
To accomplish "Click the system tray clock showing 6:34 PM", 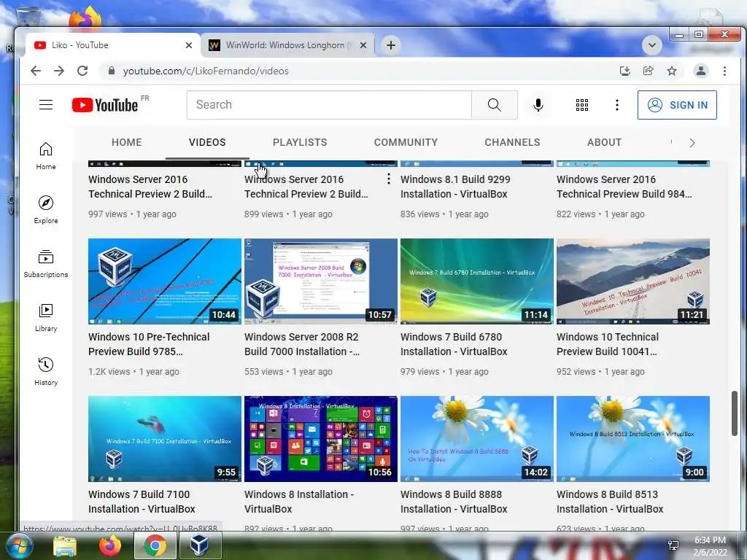I will click(x=710, y=546).
